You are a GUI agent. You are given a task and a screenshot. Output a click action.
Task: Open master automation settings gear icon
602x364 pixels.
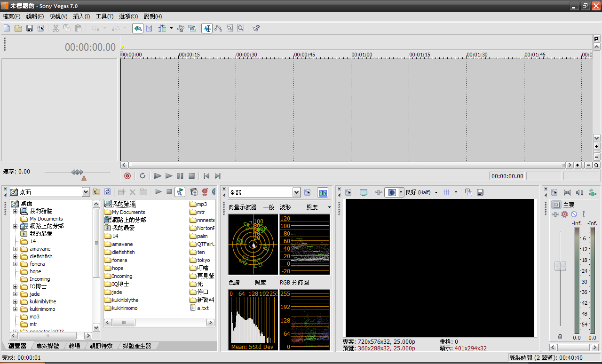(x=564, y=214)
